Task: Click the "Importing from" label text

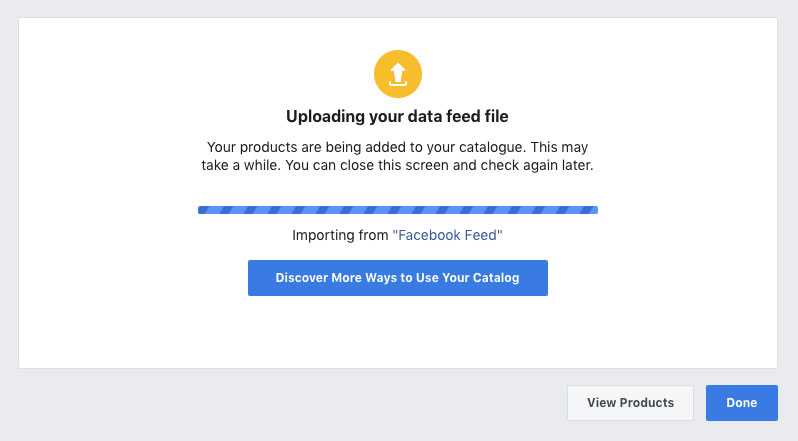Action: click(x=340, y=235)
